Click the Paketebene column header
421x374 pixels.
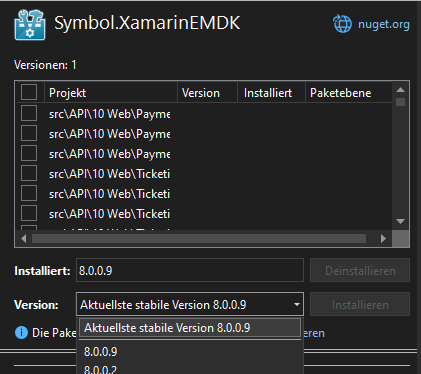[x=348, y=93]
